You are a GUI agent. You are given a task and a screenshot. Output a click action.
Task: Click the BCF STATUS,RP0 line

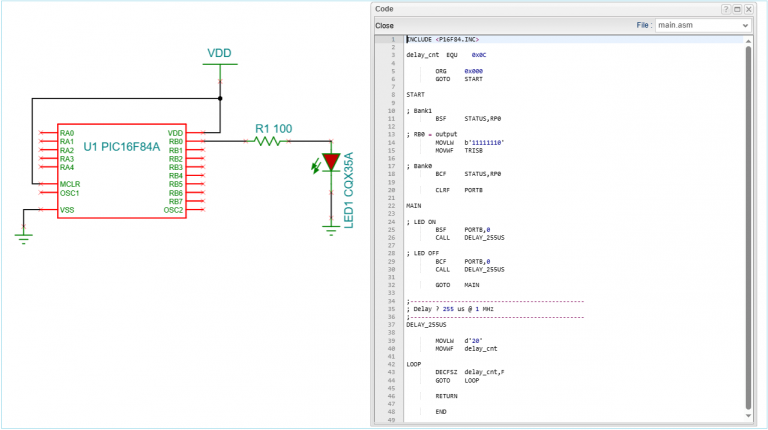click(468, 174)
